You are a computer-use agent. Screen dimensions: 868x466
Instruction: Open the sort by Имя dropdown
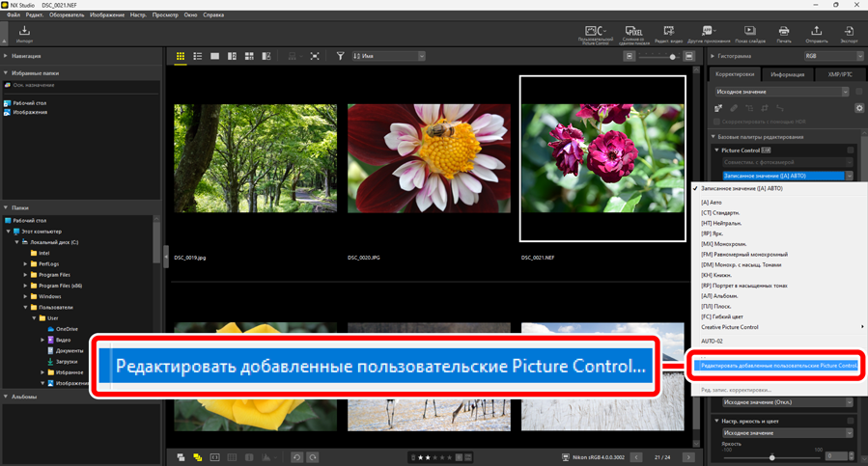388,57
